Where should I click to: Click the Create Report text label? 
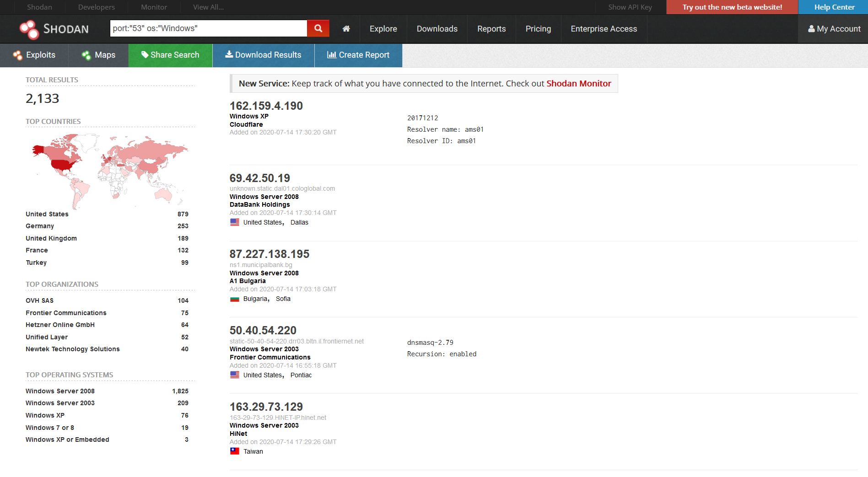coord(364,55)
